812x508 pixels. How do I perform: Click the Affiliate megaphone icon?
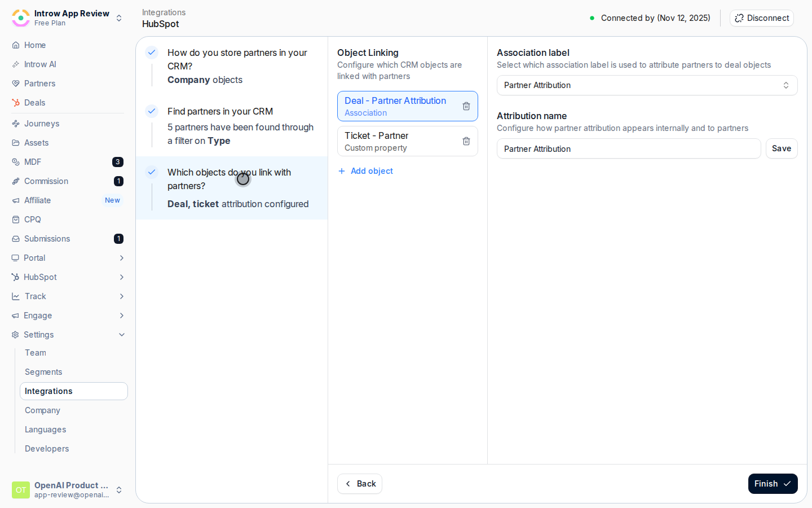16,200
